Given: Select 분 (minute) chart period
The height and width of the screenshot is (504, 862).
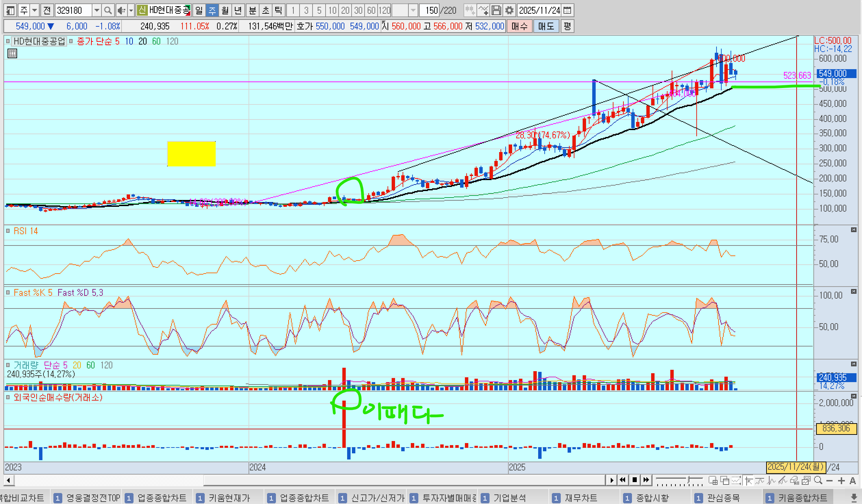Looking at the screenshot, I should (252, 11).
